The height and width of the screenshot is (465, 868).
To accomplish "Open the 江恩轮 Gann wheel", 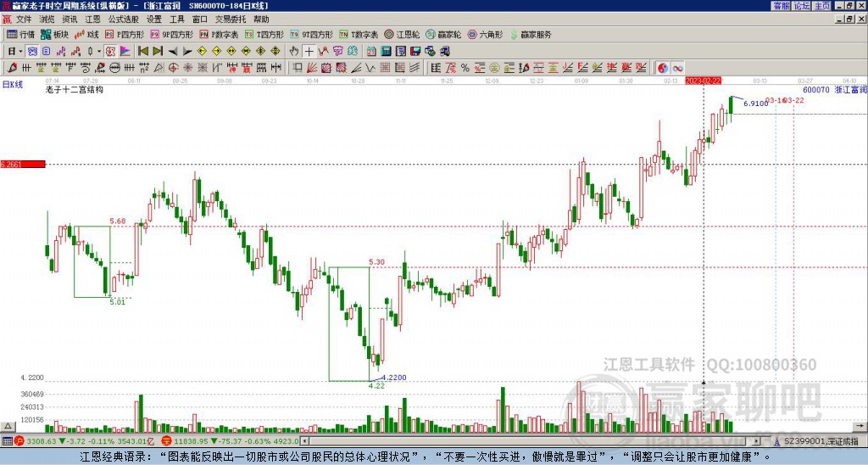I will [x=403, y=34].
